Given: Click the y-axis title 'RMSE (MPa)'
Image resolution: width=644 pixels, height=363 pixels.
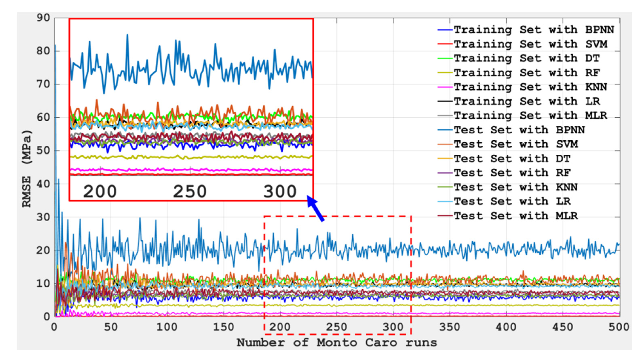Looking at the screenshot, I should (27, 169).
